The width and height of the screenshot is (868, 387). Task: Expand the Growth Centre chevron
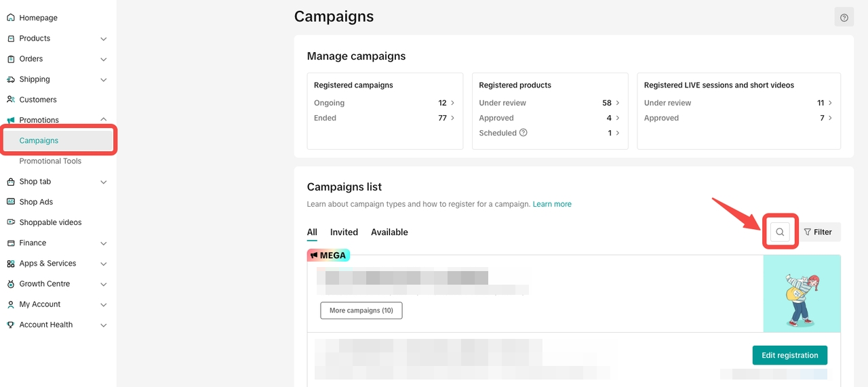[x=104, y=284]
